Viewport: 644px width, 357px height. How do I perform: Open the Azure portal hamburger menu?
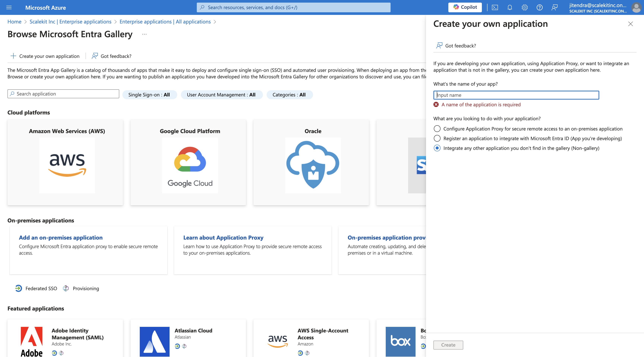tap(9, 7)
